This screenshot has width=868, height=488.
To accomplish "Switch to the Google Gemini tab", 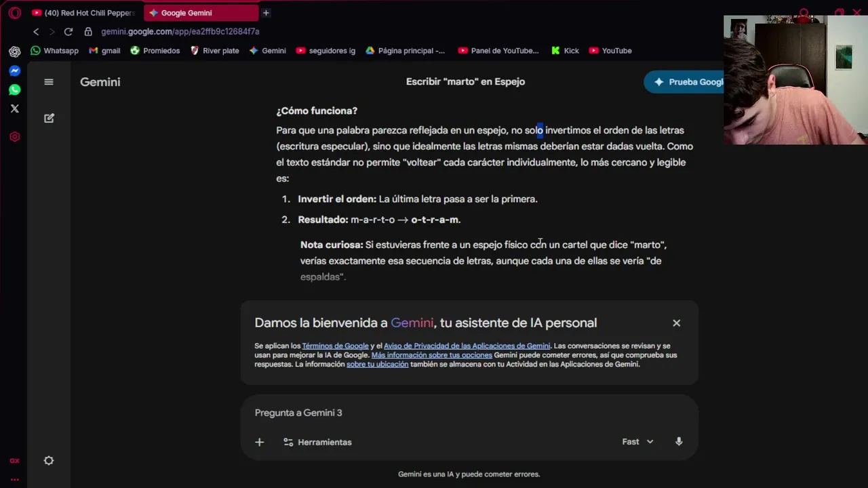I will 201,13.
